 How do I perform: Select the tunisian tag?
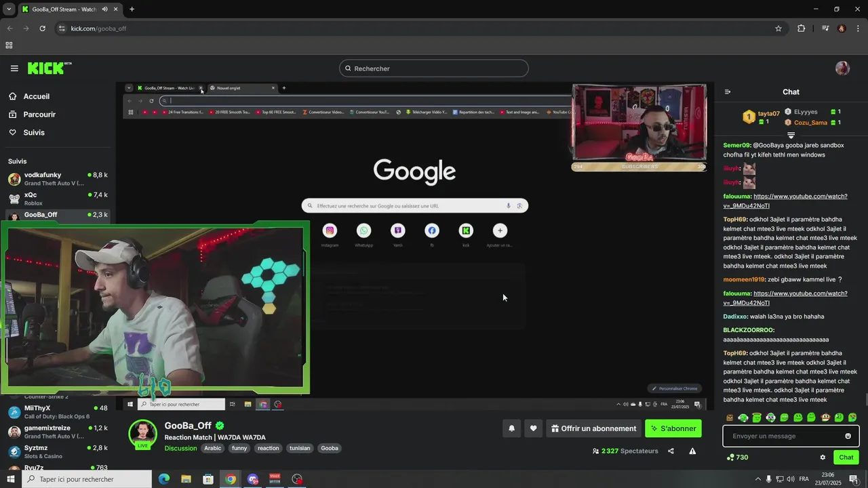tap(300, 448)
